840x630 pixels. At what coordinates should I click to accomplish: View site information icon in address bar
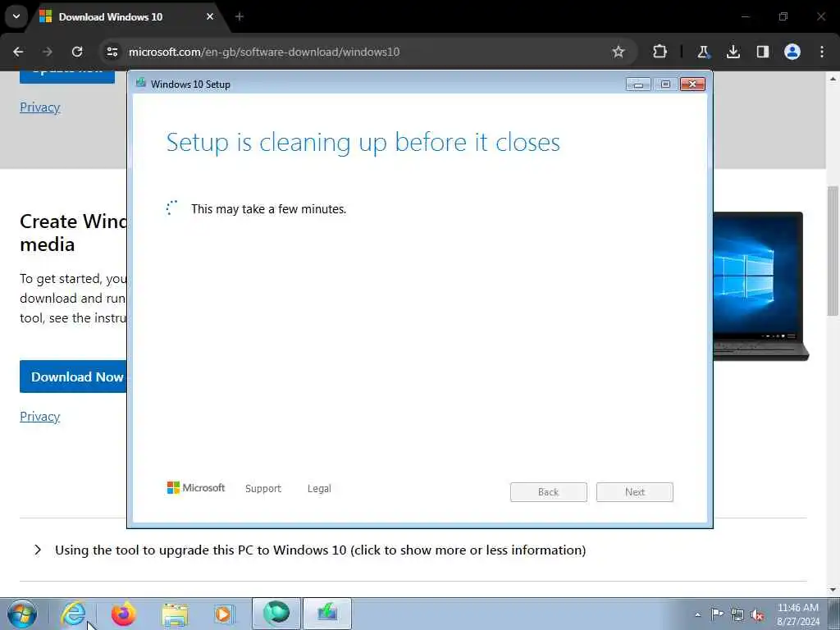tap(112, 52)
